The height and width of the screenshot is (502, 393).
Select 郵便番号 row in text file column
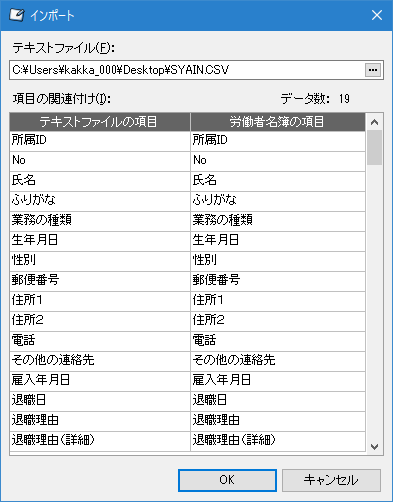pyautogui.click(x=100, y=281)
